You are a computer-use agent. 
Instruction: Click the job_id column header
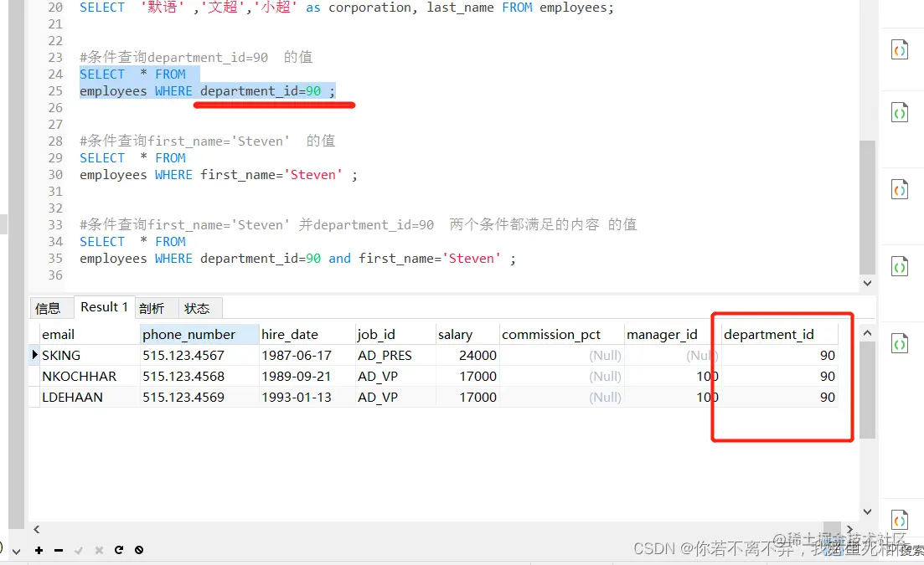[x=395, y=334]
